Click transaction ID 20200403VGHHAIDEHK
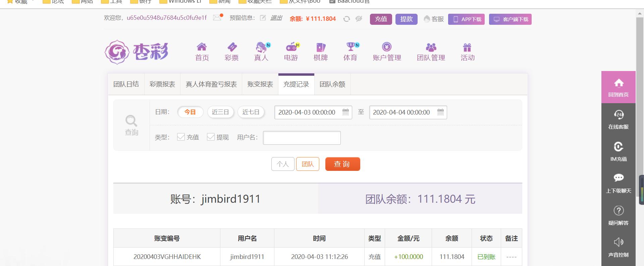Image resolution: width=644 pixels, height=266 pixels. (x=167, y=257)
